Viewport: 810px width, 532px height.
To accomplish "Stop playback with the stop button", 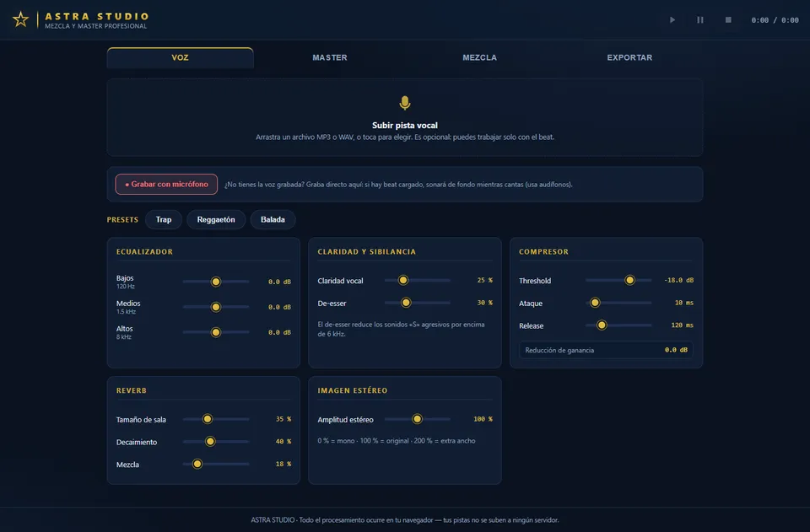I will click(x=728, y=19).
